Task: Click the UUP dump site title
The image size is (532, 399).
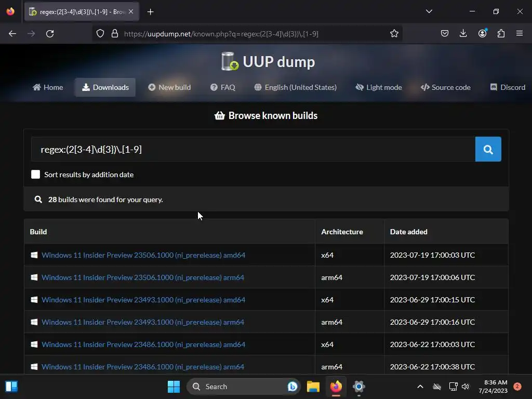Action: point(279,62)
